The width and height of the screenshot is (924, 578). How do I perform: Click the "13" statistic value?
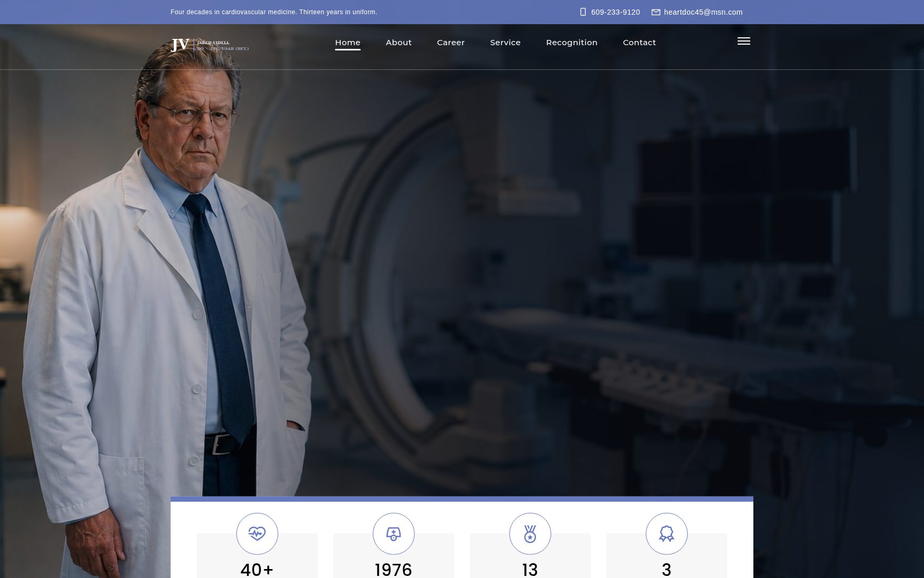pyautogui.click(x=530, y=570)
